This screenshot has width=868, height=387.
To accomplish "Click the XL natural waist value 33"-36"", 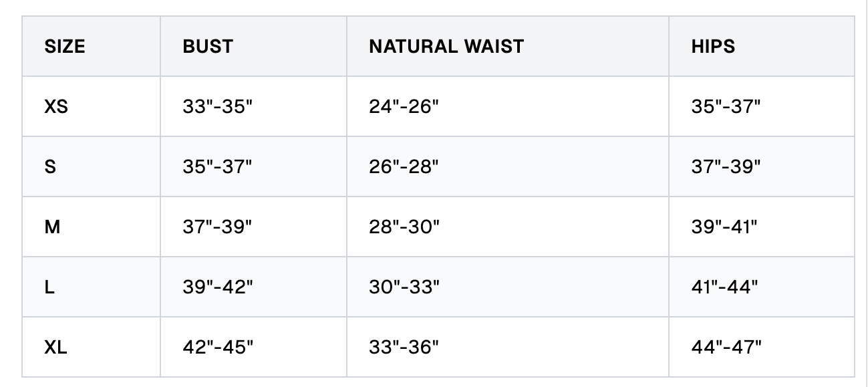I will point(404,348).
